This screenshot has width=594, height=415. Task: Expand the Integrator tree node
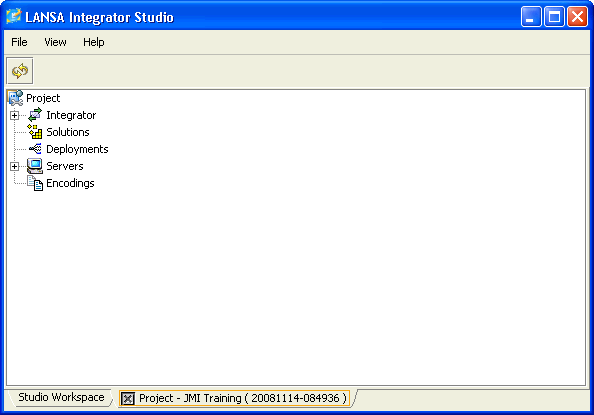pyautogui.click(x=14, y=115)
